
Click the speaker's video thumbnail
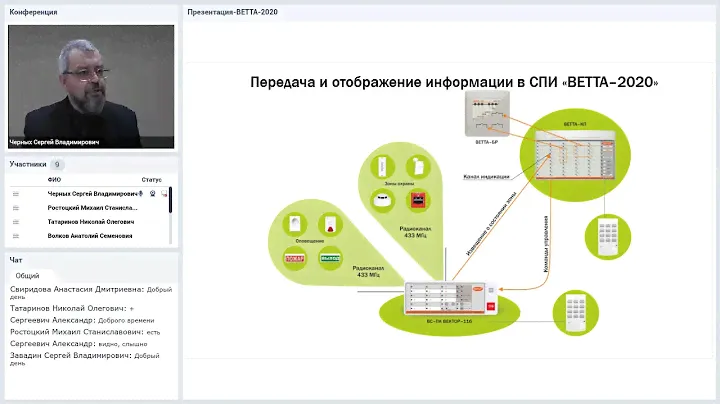pos(92,86)
